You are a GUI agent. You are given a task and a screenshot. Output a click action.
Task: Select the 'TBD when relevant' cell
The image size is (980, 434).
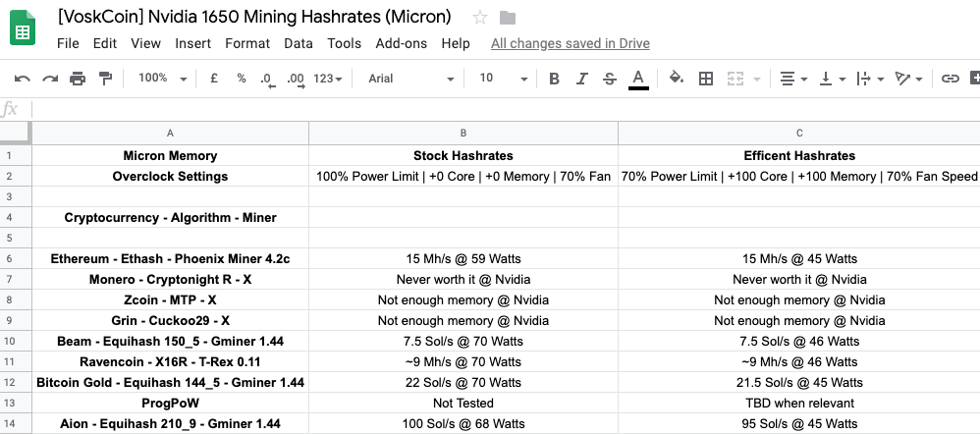coord(799,404)
